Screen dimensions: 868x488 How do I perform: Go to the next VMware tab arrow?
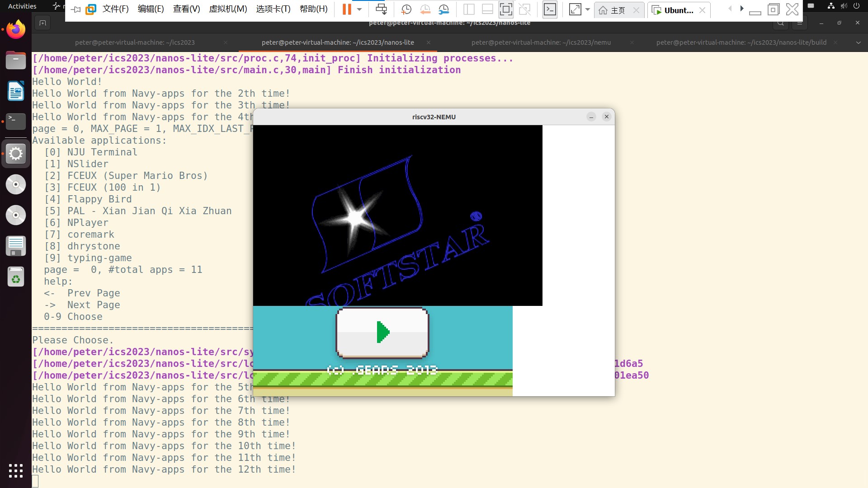pyautogui.click(x=741, y=9)
